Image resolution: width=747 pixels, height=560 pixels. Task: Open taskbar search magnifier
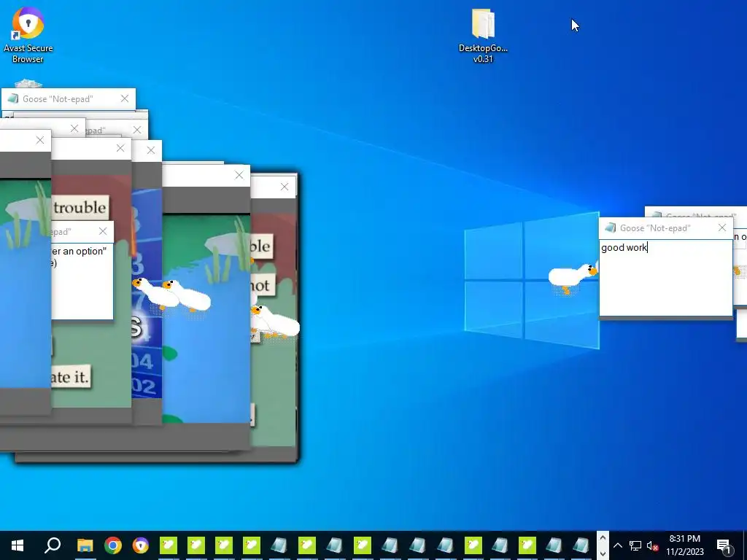(x=53, y=545)
